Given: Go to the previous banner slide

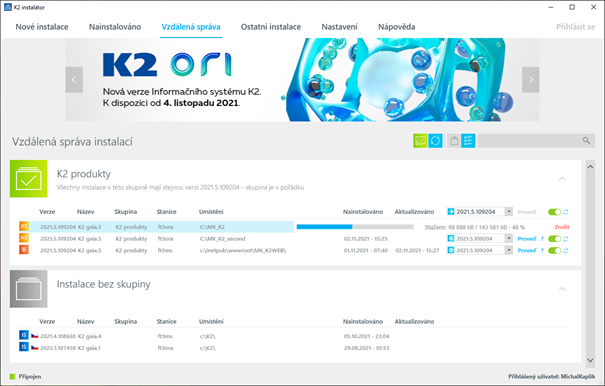Looking at the screenshot, I should [x=74, y=80].
